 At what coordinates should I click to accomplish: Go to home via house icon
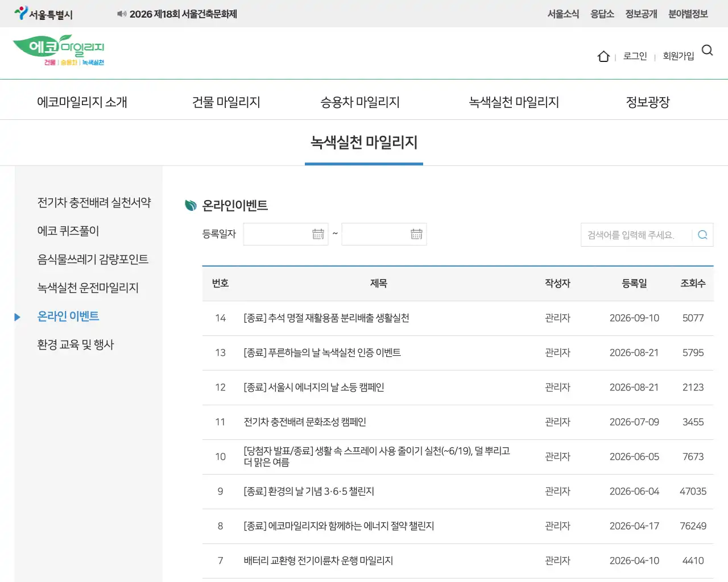coord(603,56)
